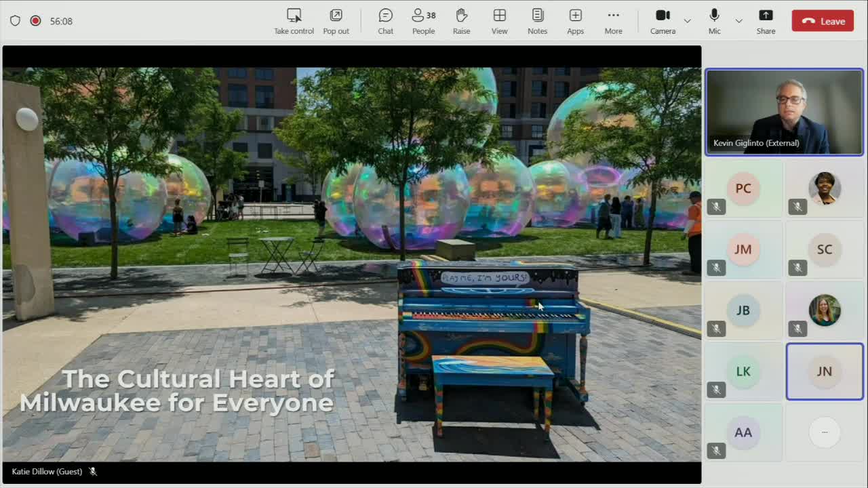The height and width of the screenshot is (488, 868).
Task: Click the red recording indicator
Action: pos(35,21)
